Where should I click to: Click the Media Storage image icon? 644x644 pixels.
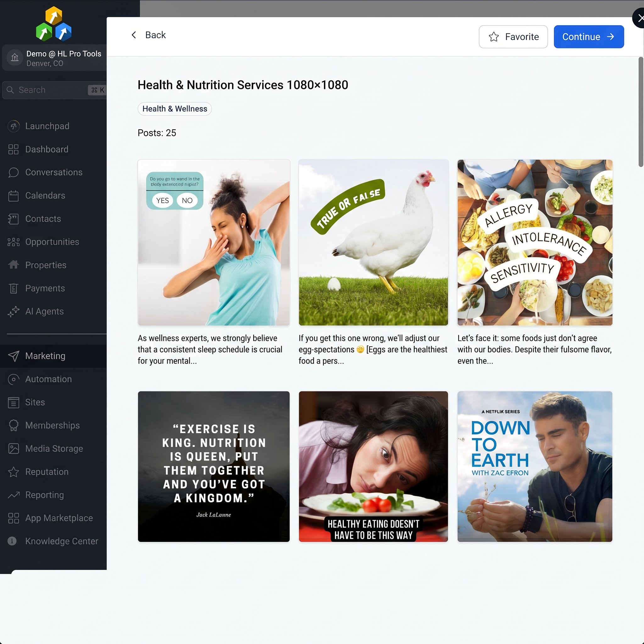pos(13,449)
